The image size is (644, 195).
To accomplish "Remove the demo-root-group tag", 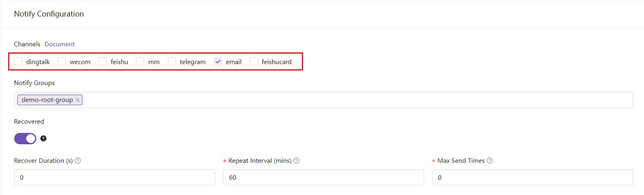I will [x=77, y=100].
